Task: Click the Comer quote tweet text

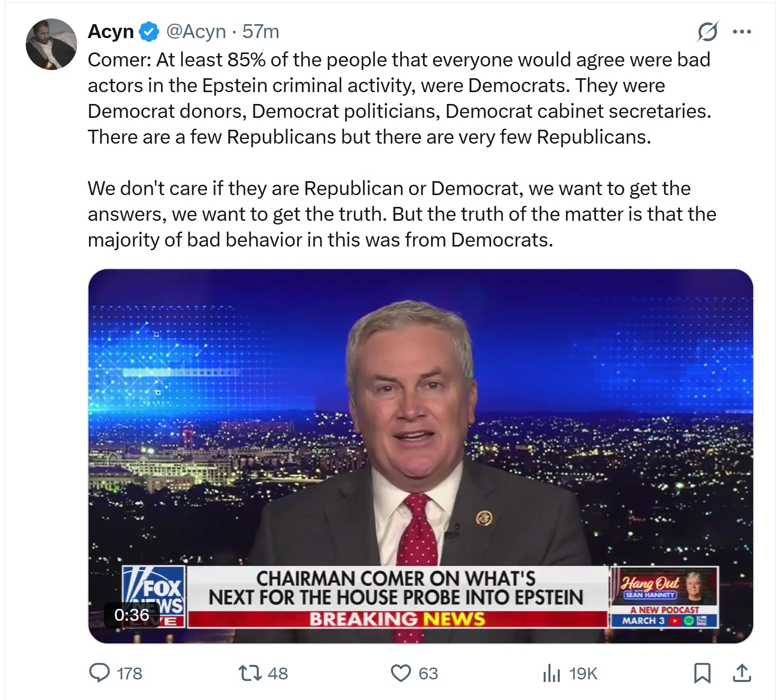Action: pyautogui.click(x=401, y=149)
